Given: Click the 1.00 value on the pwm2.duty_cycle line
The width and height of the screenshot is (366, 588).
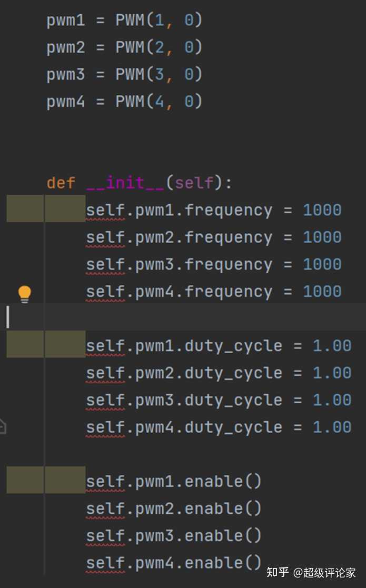Looking at the screenshot, I should pyautogui.click(x=332, y=373).
